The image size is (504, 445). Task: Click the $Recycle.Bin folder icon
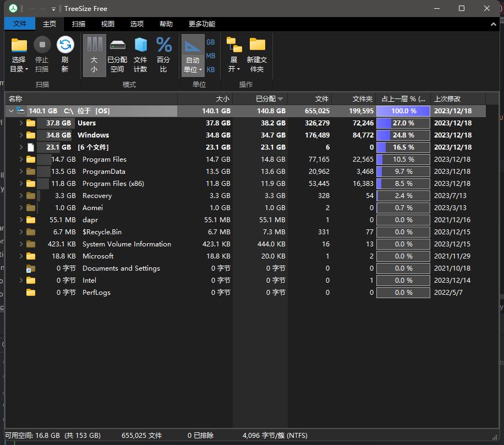(x=31, y=232)
